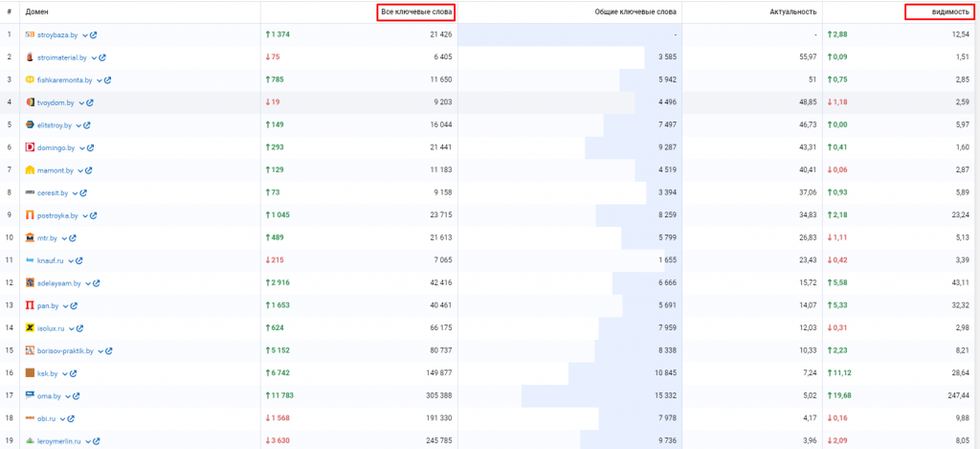This screenshot has height=449, width=980.
Task: Click the relevance value 48,85
Action: [x=809, y=102]
